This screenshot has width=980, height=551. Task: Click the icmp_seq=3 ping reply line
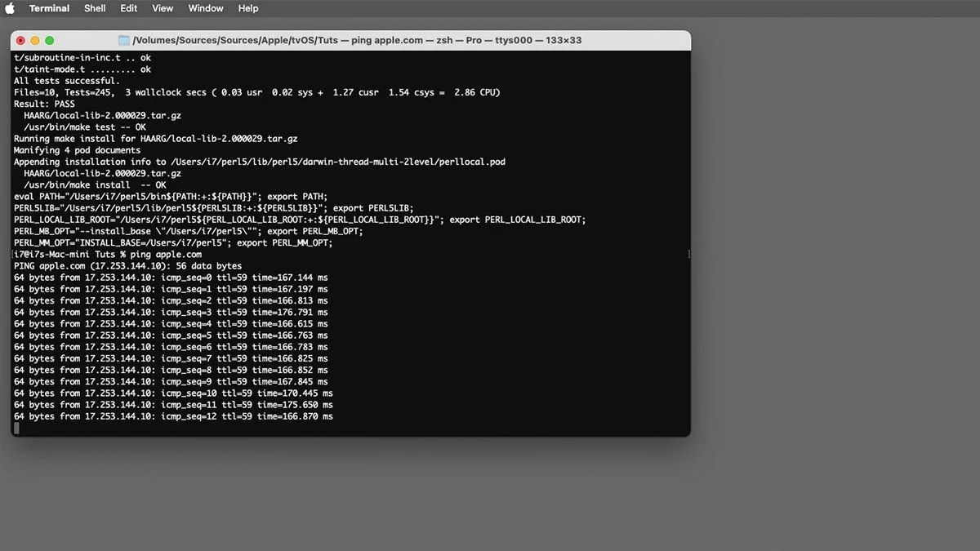(171, 312)
